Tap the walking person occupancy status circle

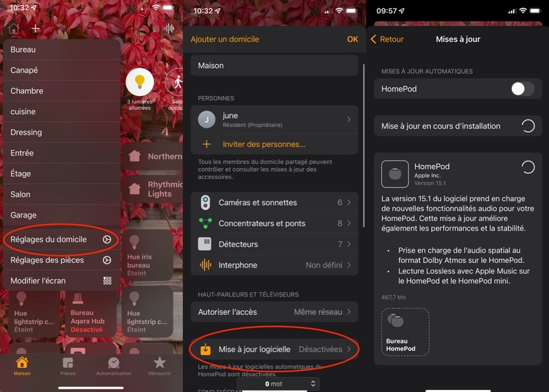coord(174,82)
